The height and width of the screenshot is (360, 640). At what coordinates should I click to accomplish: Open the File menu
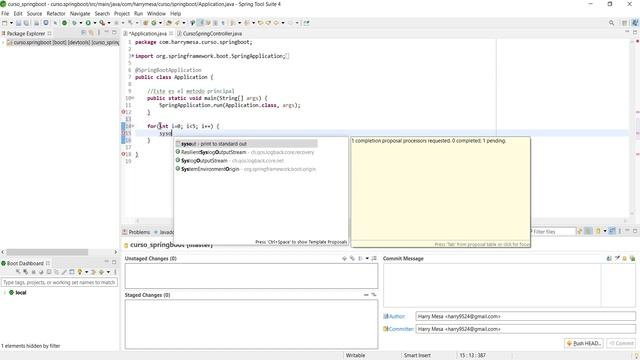[x=5, y=13]
